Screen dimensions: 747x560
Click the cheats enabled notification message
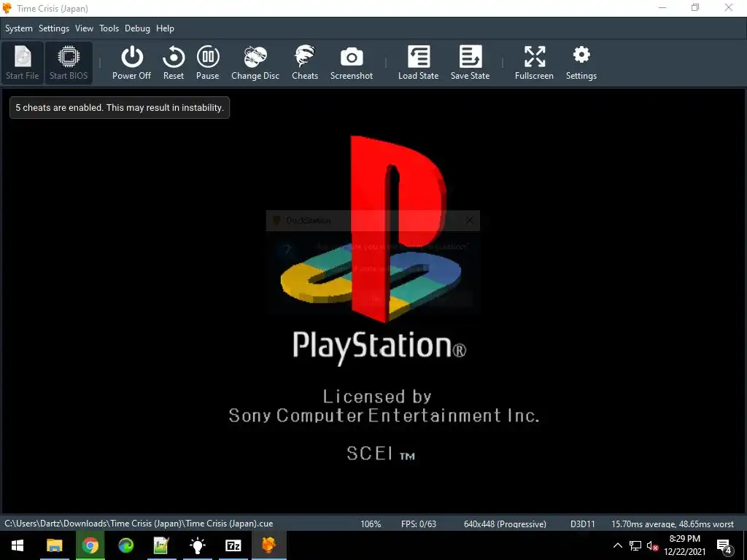120,108
